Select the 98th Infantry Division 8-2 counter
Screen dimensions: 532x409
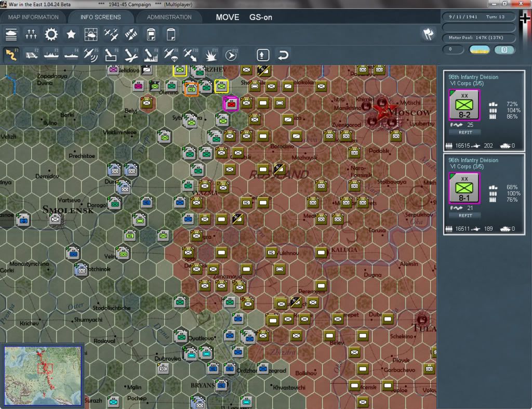coord(464,105)
